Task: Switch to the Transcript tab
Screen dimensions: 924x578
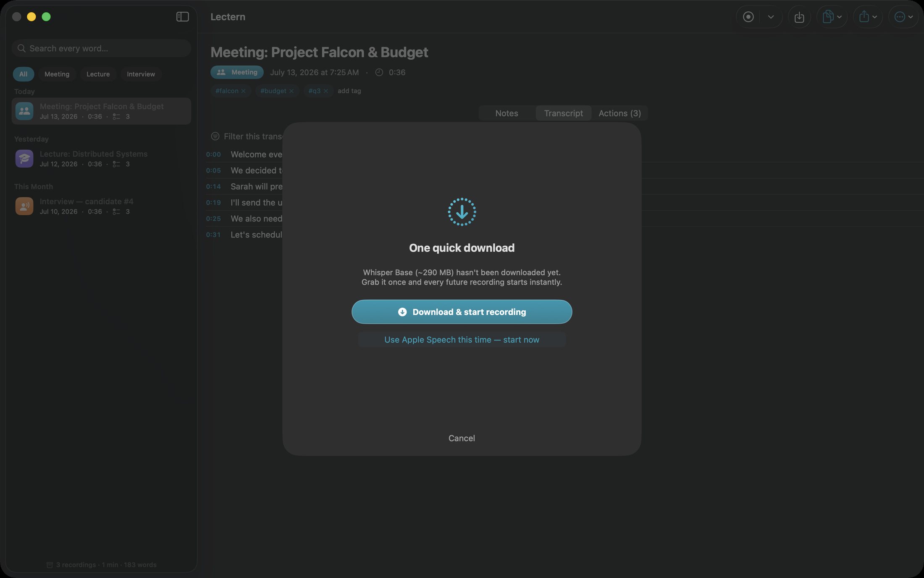Action: [563, 113]
